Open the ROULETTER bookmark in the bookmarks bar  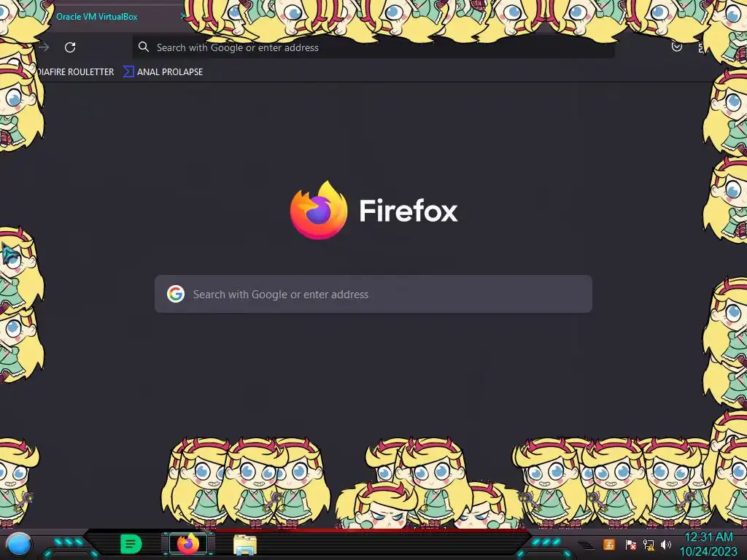[75, 72]
